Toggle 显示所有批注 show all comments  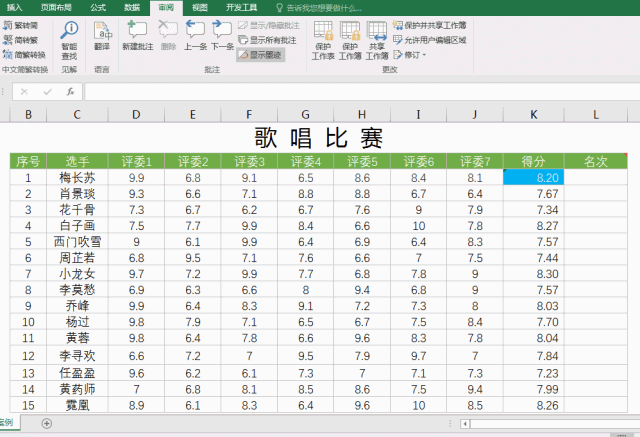click(267, 40)
